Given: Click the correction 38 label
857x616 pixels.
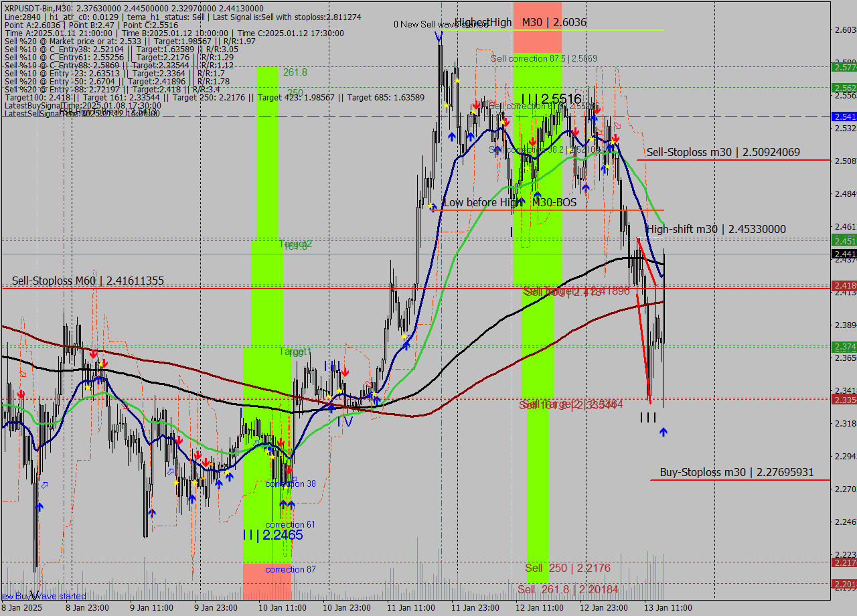Looking at the screenshot, I should 291,483.
